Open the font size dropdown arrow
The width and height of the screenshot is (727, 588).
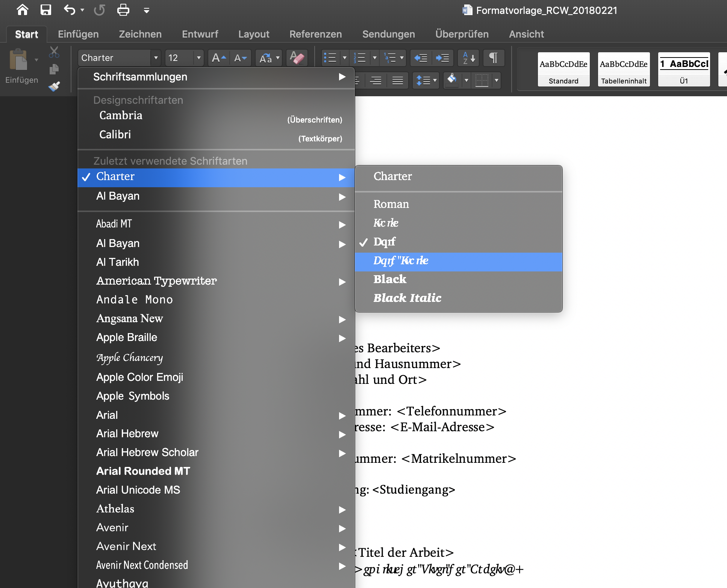tap(198, 58)
